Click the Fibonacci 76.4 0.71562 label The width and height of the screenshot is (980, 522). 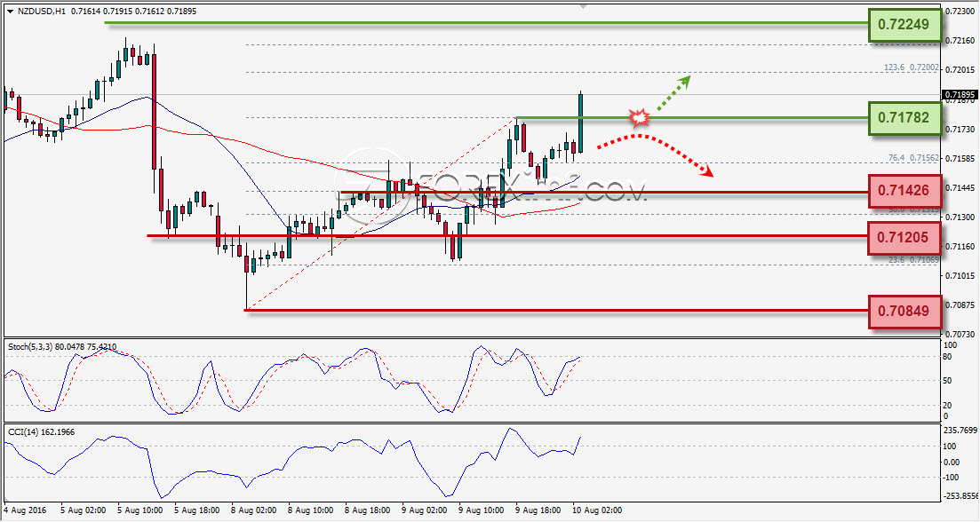coord(913,158)
